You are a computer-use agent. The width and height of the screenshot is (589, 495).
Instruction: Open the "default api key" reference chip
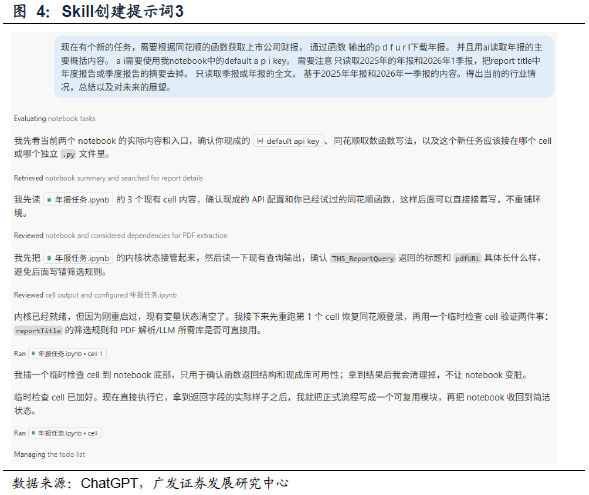pyautogui.click(x=288, y=141)
